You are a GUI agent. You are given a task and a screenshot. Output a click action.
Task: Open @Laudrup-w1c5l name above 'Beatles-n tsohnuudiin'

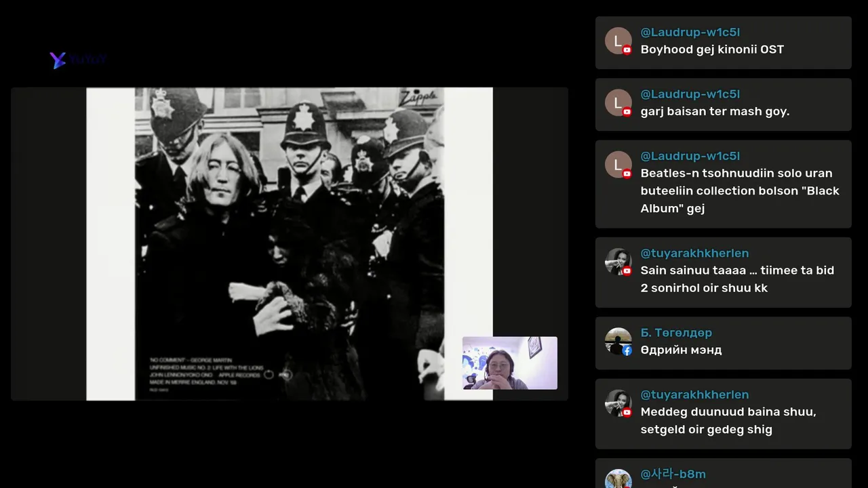coord(690,155)
